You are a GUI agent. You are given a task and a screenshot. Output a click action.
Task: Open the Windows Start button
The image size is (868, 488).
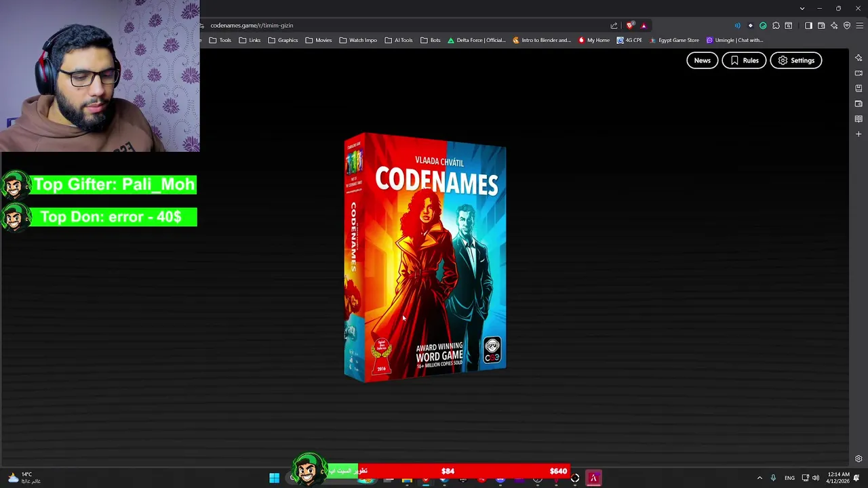pos(274,479)
